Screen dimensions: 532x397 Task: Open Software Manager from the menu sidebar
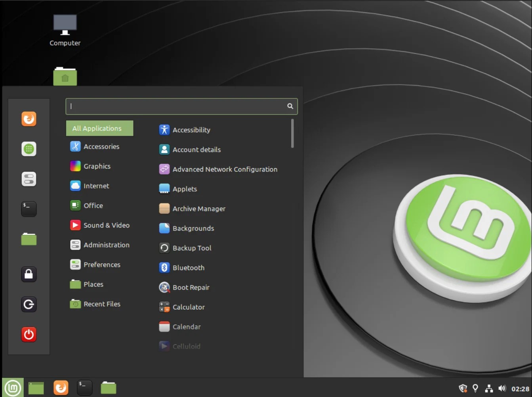[x=29, y=149]
